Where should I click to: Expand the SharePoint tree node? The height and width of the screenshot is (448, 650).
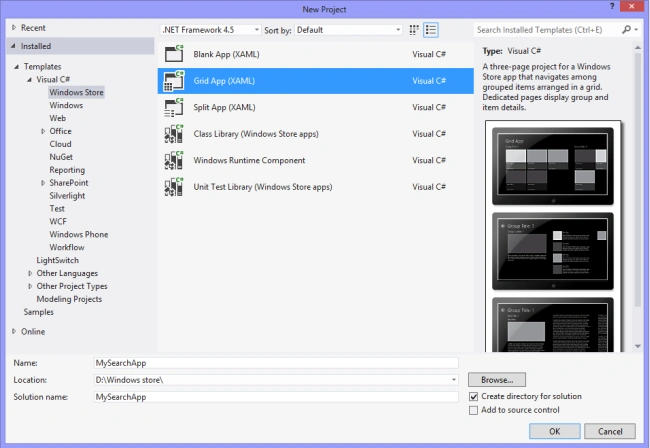(x=43, y=183)
